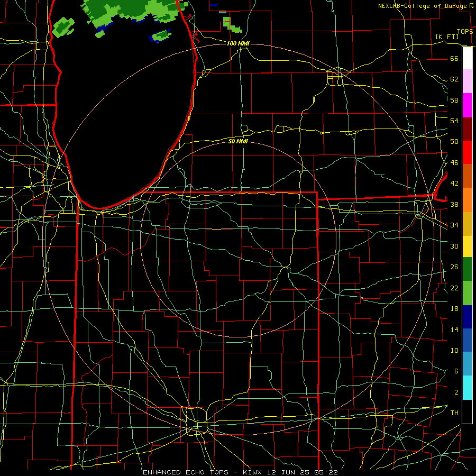
Task: Pick the bright orange legend swatch
Action: click(x=467, y=200)
